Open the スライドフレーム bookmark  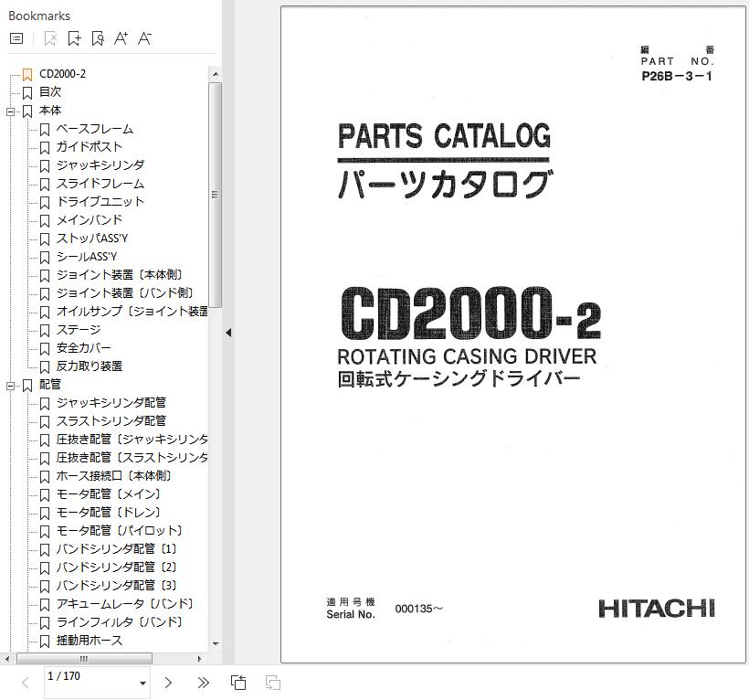[x=100, y=184]
